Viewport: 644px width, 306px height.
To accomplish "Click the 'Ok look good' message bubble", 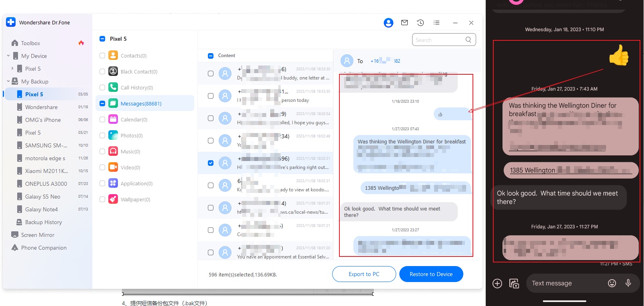I will click(399, 212).
